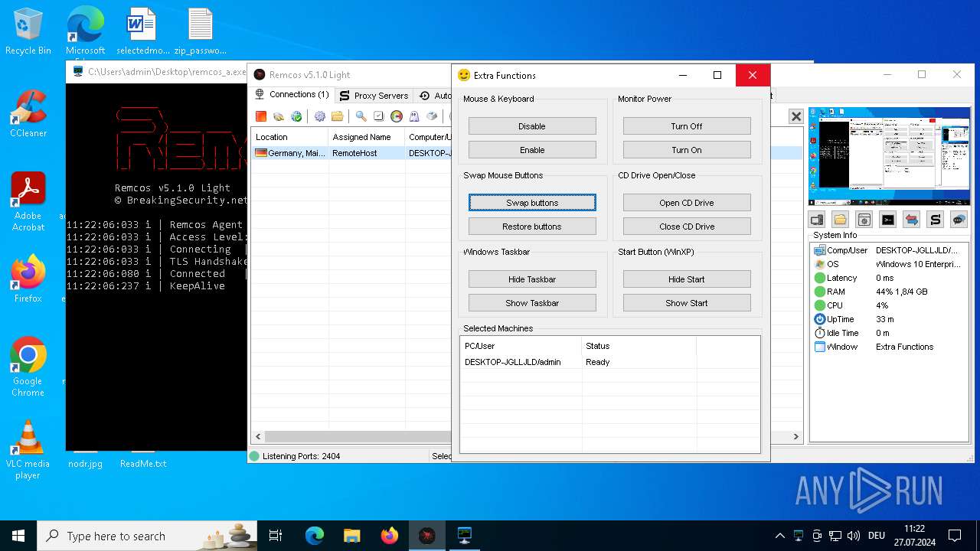Click the Location column header in Remcos
The image size is (980, 551).
[290, 137]
